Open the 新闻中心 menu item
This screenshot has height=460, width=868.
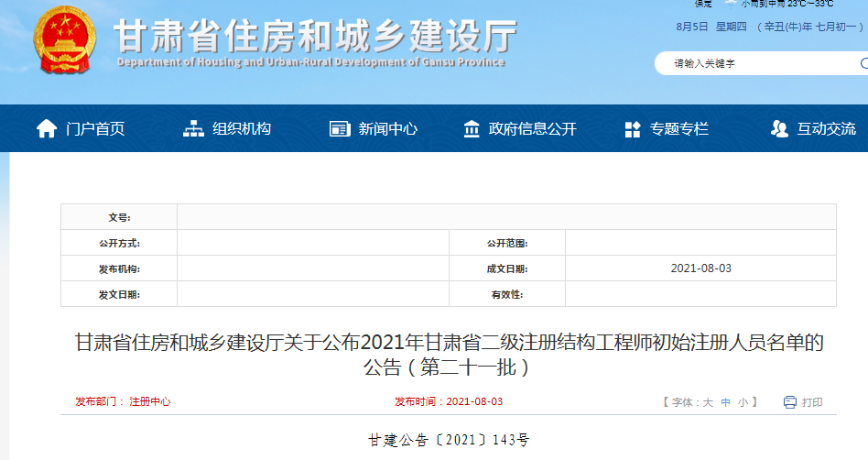click(388, 129)
